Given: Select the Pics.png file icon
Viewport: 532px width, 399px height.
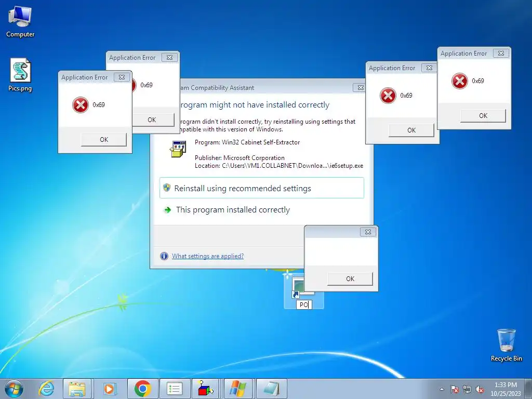Looking at the screenshot, I should [20, 75].
